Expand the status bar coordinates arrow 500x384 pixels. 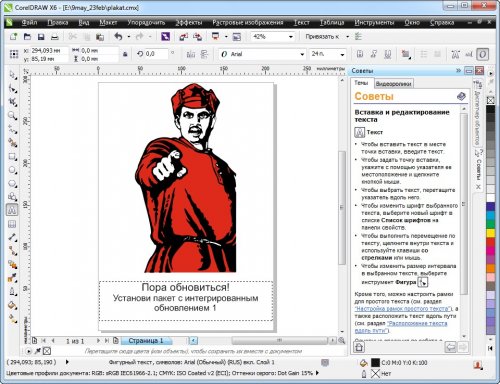[67, 362]
